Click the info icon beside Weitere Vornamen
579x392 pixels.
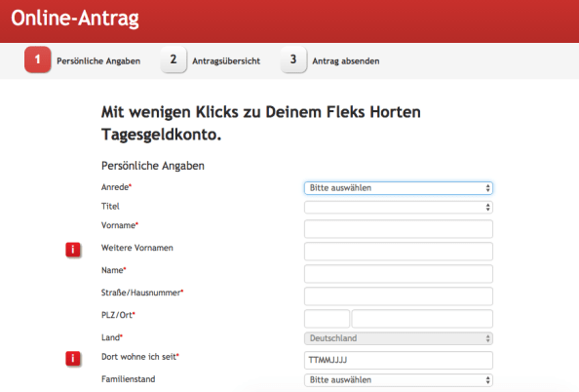[x=73, y=250]
